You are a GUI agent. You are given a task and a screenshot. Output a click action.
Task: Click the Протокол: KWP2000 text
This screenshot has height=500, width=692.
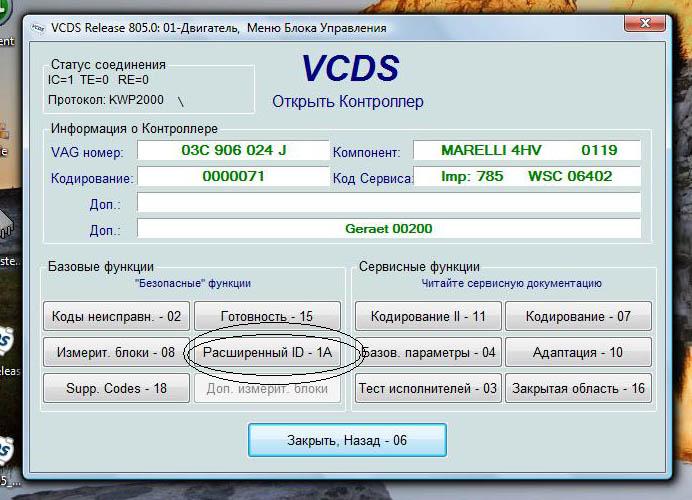[106, 100]
